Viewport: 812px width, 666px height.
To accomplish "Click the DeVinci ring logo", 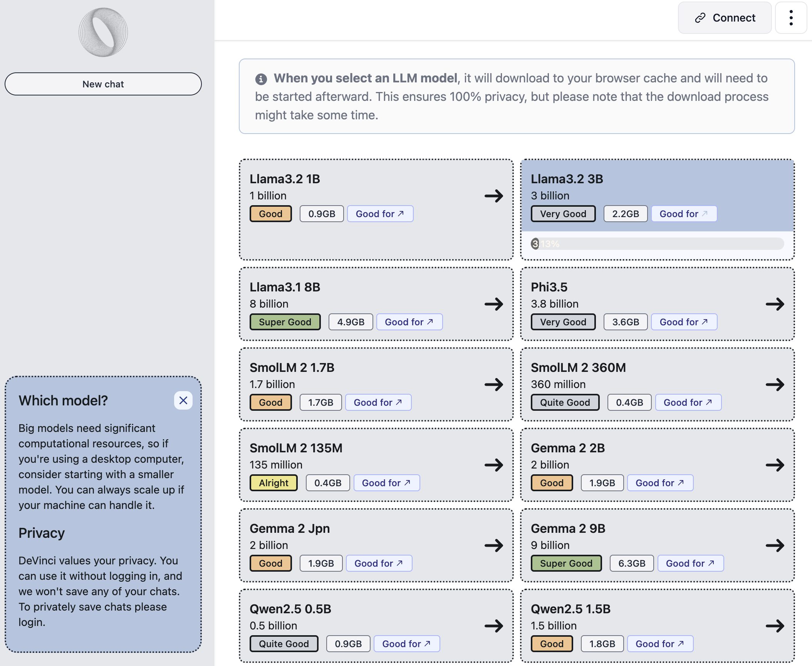I will tap(103, 32).
